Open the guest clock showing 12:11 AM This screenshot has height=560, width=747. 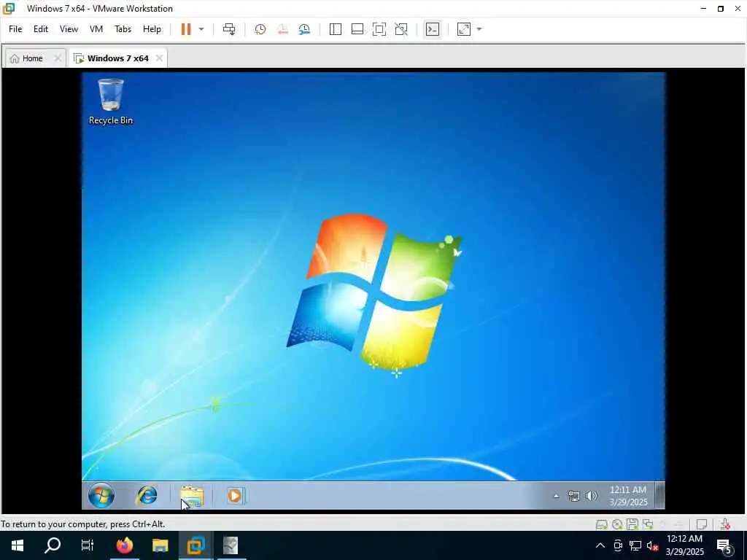tap(628, 496)
